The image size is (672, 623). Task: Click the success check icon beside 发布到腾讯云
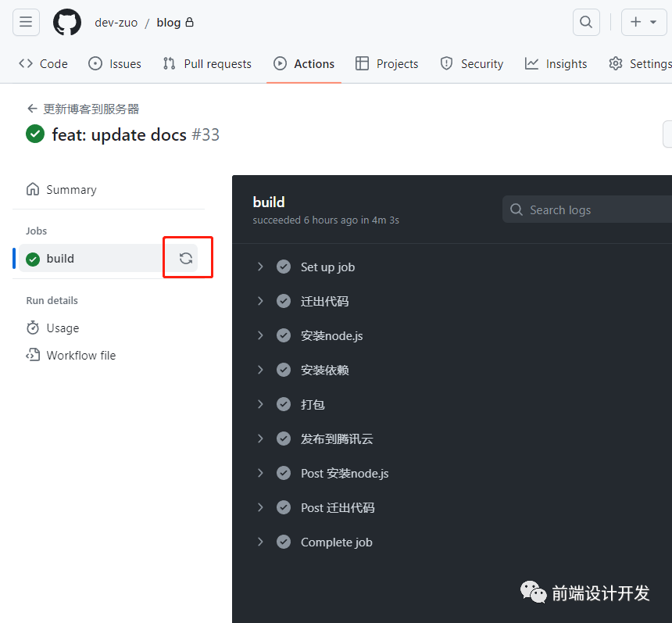point(284,439)
